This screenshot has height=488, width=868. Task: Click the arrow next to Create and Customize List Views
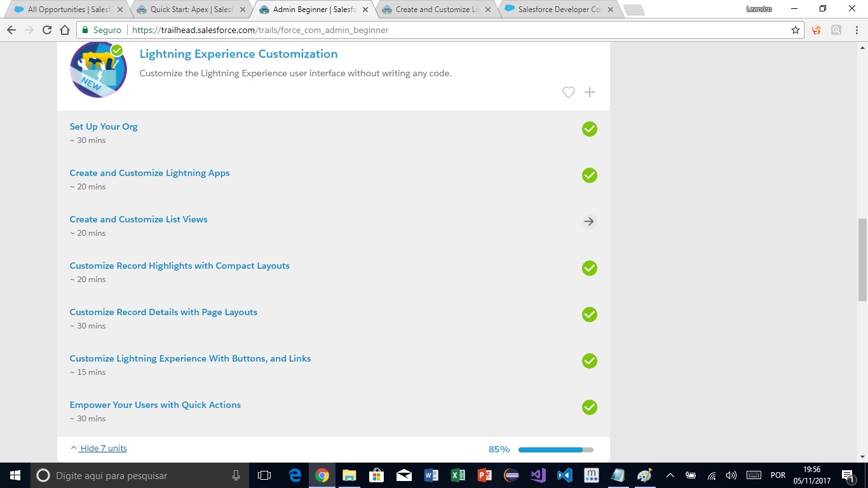590,222
